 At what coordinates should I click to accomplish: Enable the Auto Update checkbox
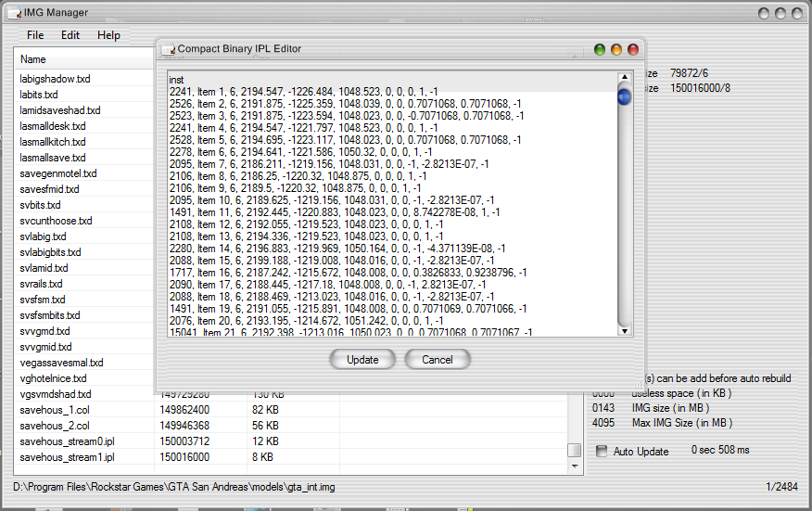coord(602,452)
